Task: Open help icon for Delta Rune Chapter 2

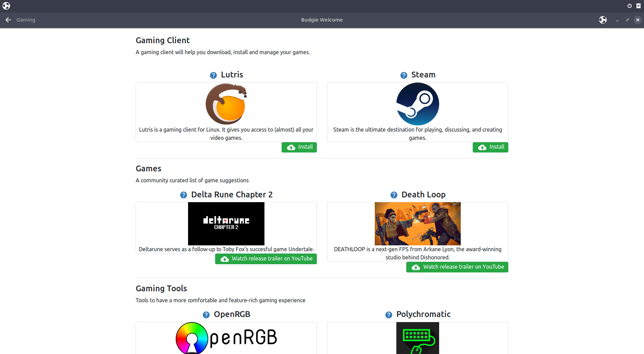Action: [x=184, y=195]
